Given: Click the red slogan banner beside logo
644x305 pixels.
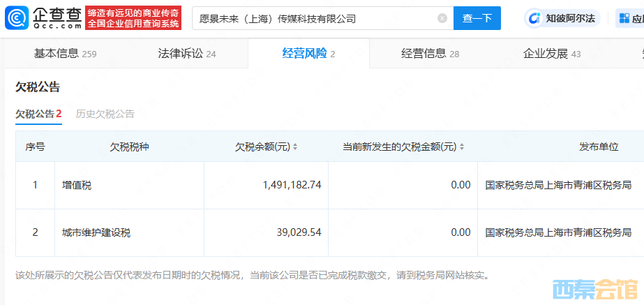Looking at the screenshot, I should coord(133,19).
